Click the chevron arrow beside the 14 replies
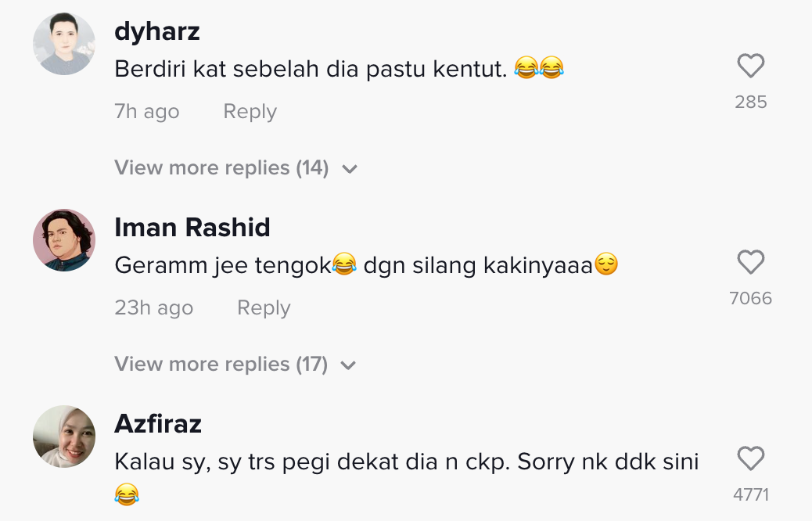Viewport: 812px width, 521px height. (x=350, y=169)
